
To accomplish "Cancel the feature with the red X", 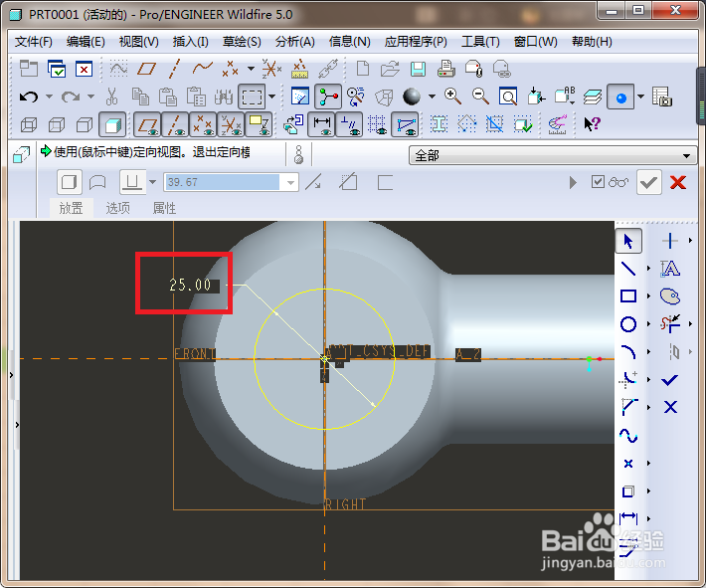I will pyautogui.click(x=678, y=182).
